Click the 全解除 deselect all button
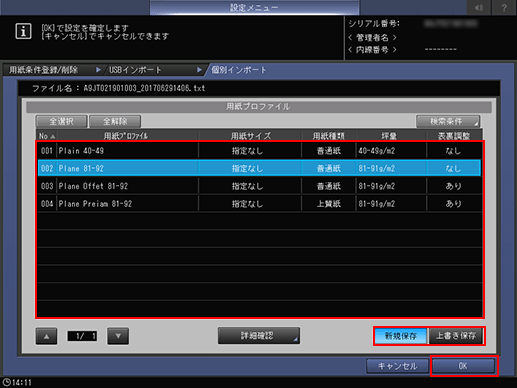 pos(115,121)
